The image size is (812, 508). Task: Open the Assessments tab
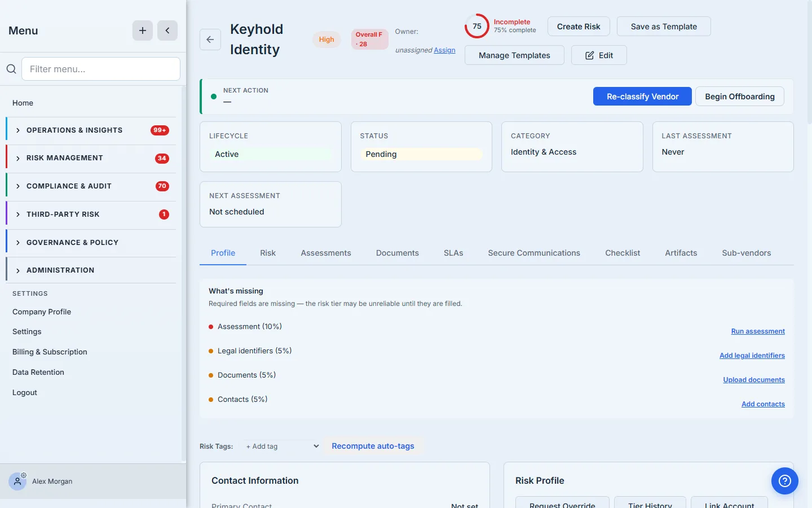(326, 253)
